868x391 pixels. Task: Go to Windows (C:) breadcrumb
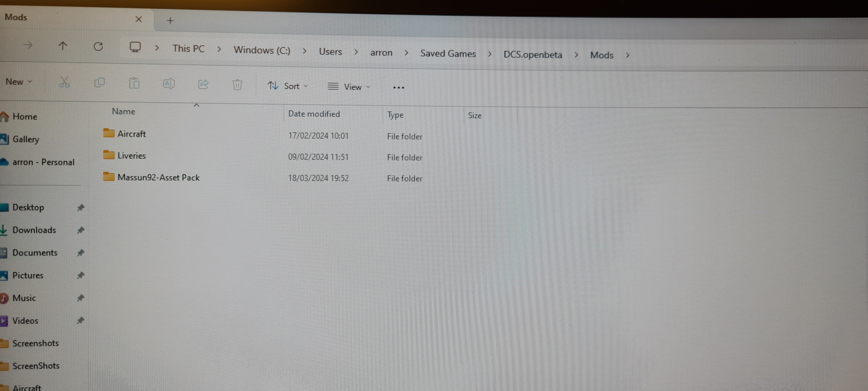(262, 50)
